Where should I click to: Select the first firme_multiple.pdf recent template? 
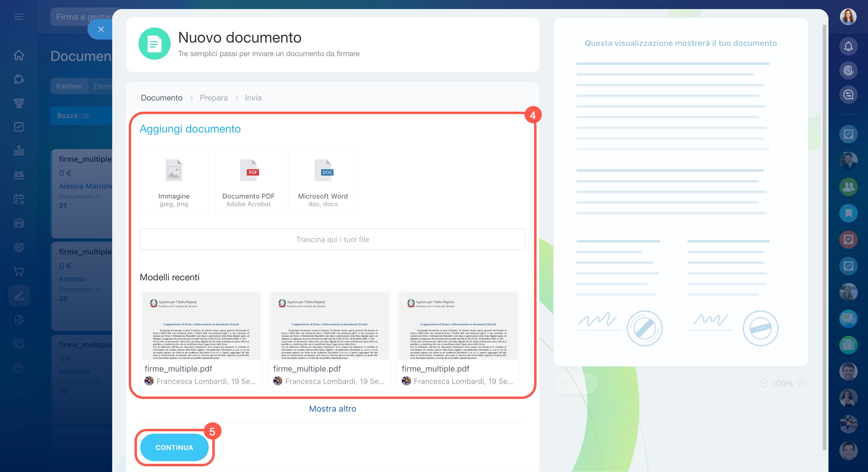(201, 340)
